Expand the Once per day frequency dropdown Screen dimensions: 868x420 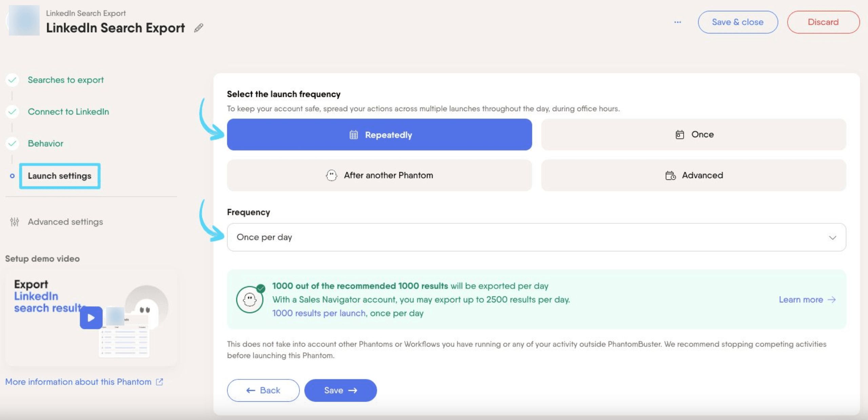[536, 237]
